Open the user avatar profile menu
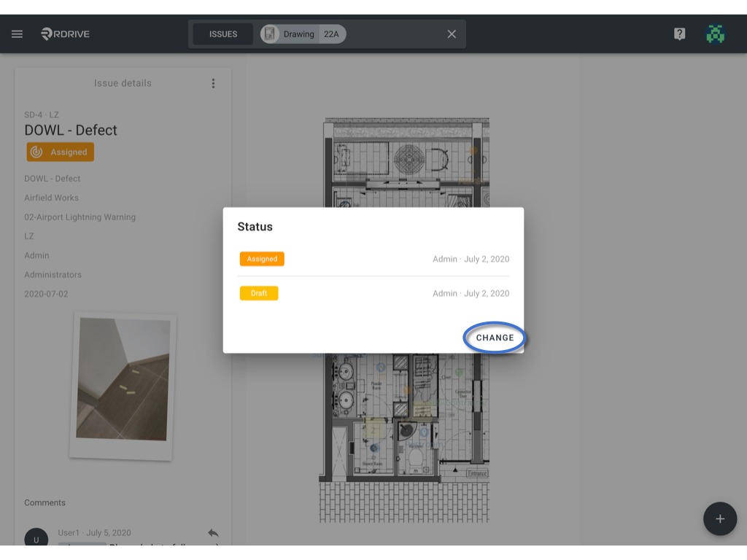 coord(715,34)
